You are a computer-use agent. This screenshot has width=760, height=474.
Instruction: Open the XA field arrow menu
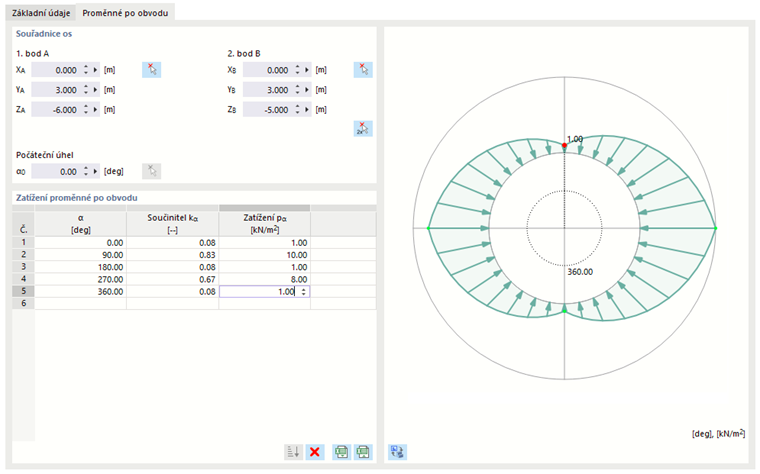[95, 70]
